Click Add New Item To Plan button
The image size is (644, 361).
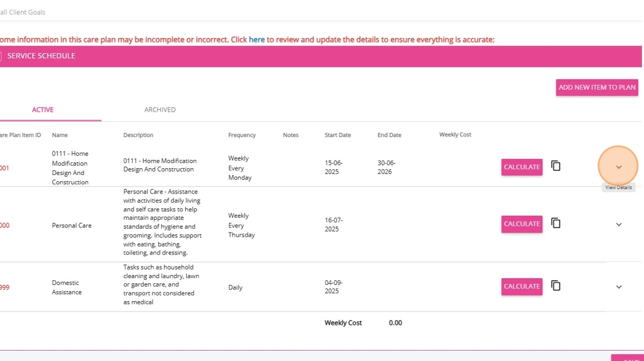pyautogui.click(x=597, y=88)
